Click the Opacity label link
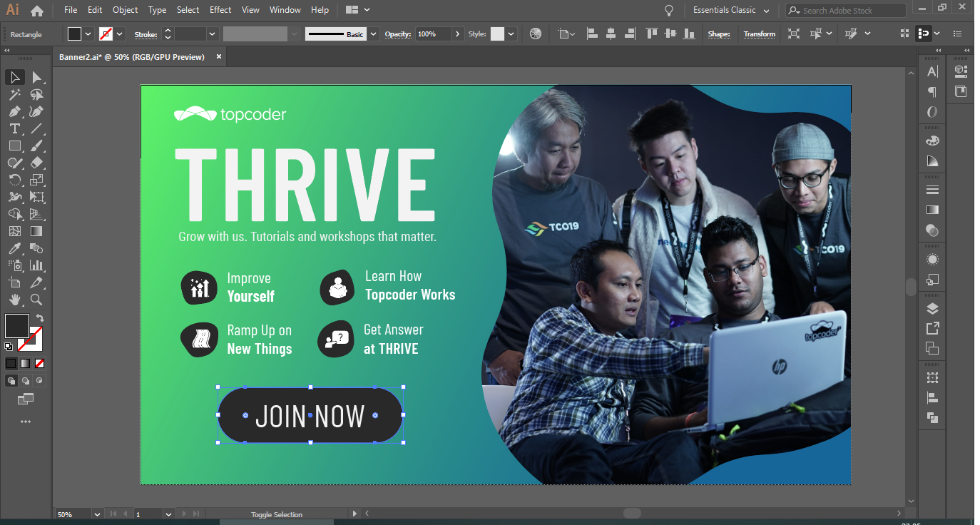 tap(397, 34)
